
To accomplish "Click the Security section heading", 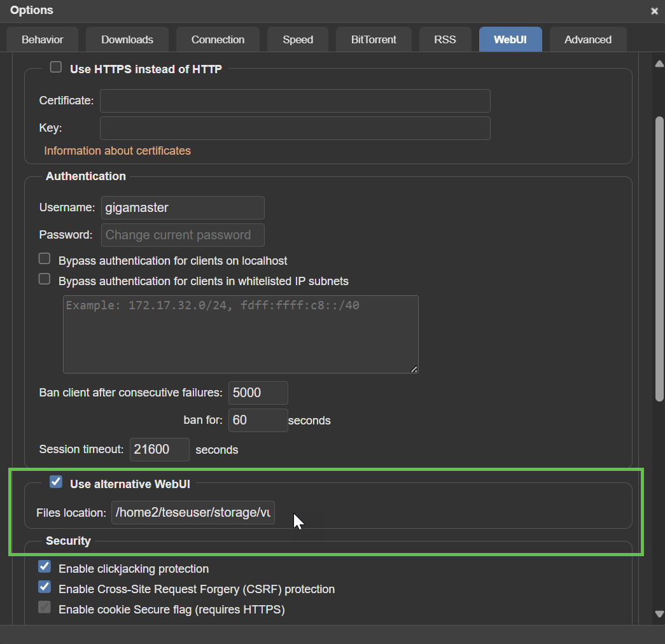I will [x=68, y=541].
